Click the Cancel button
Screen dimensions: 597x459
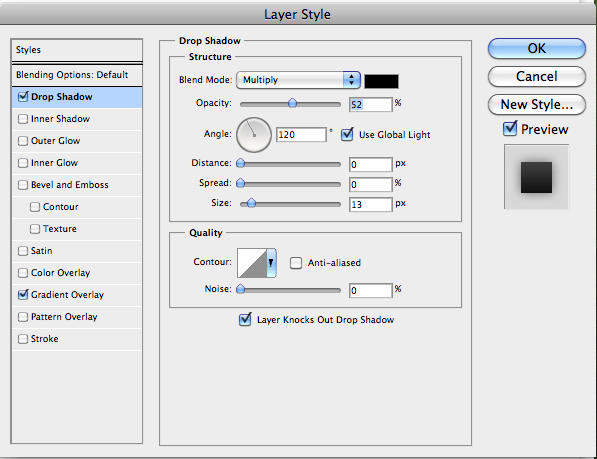[x=536, y=76]
